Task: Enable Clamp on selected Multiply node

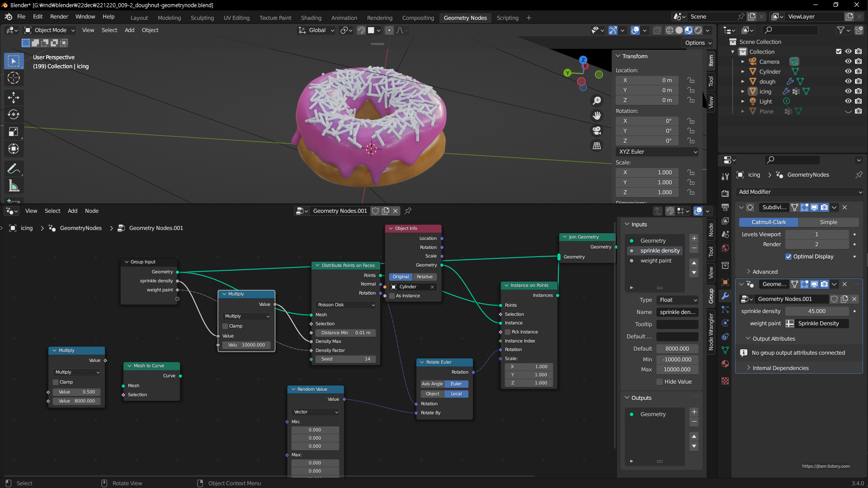Action: click(x=225, y=326)
